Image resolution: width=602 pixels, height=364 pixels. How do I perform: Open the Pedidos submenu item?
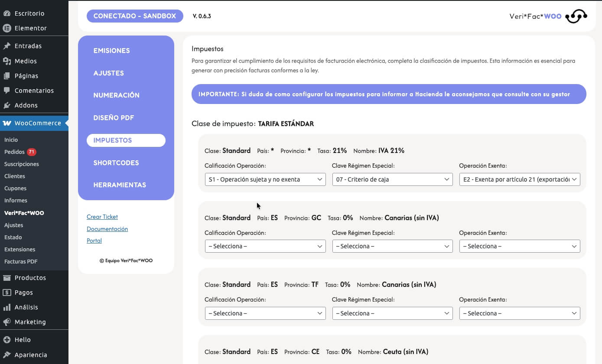[x=14, y=152]
